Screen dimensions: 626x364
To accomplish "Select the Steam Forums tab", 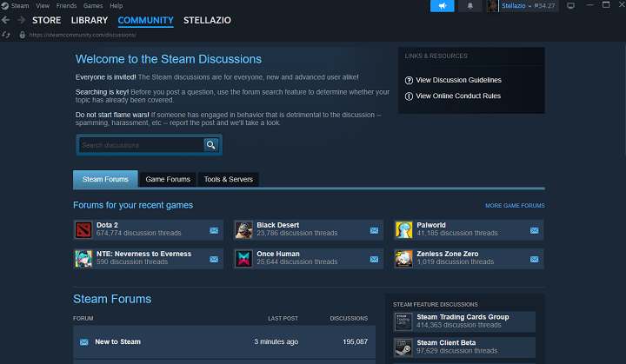I will (x=105, y=179).
